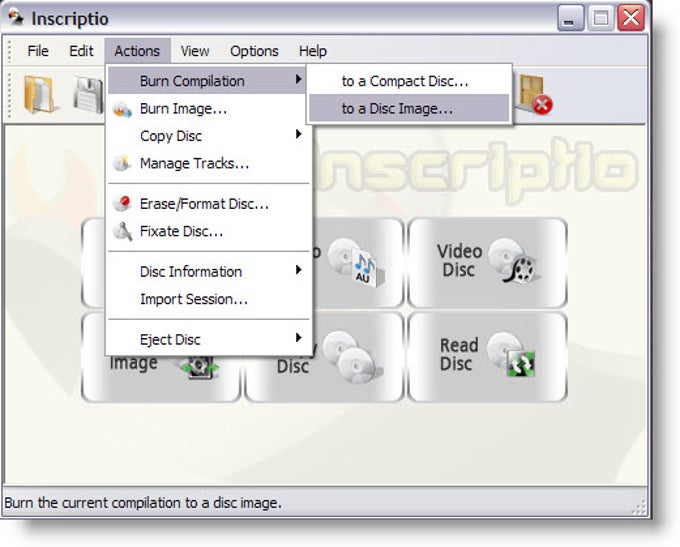
Task: Click the Fixate Disc icon
Action: click(x=122, y=231)
